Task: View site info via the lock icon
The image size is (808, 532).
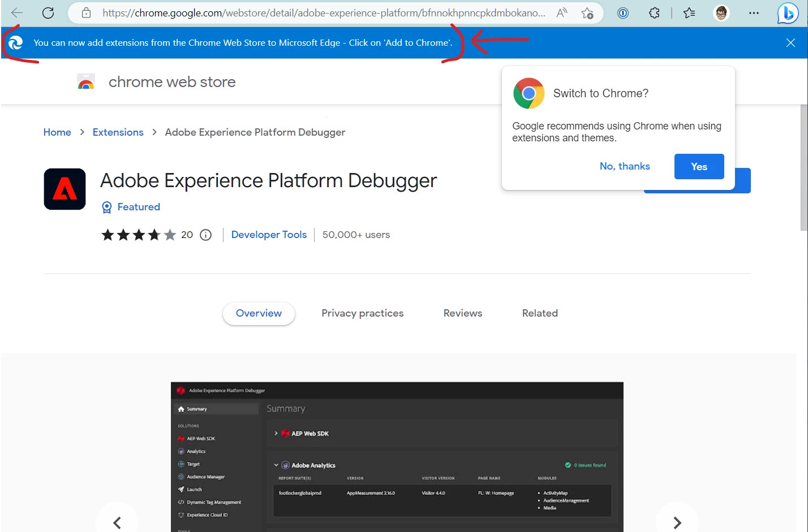Action: pyautogui.click(x=86, y=12)
